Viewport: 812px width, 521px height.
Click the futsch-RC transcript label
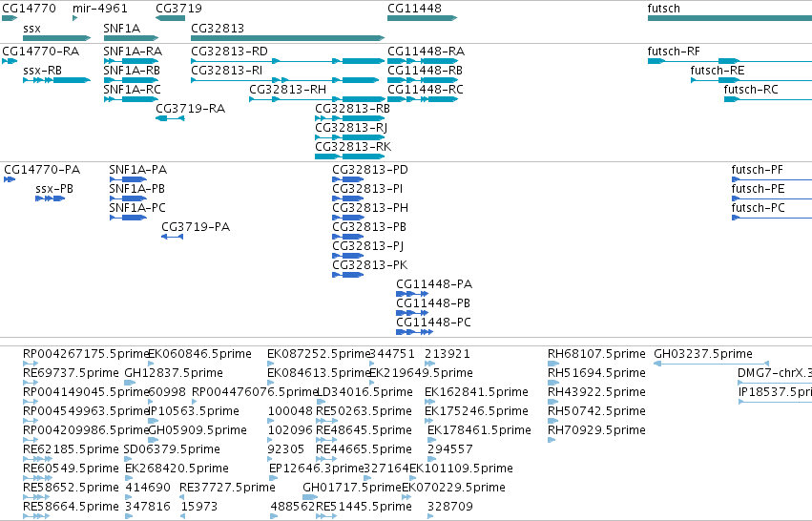point(751,90)
